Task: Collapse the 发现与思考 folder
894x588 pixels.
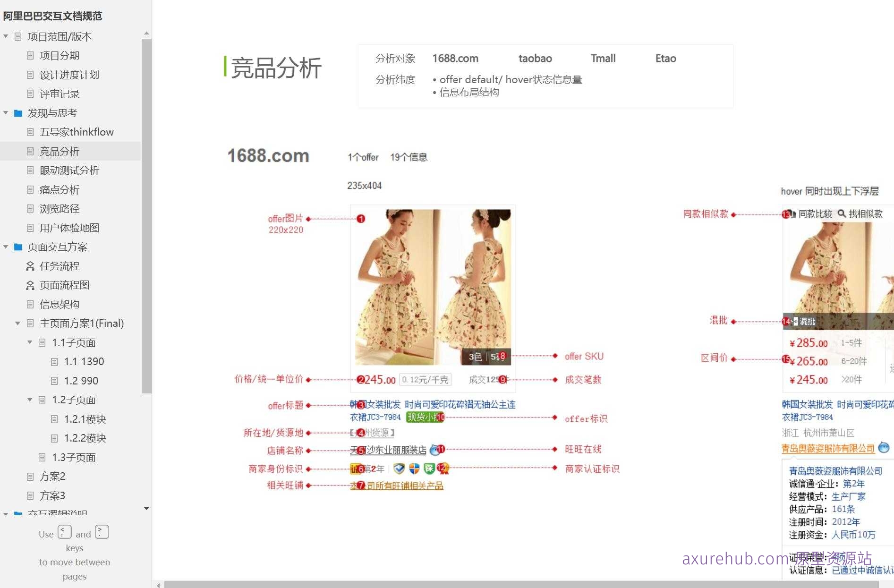Action: tap(6, 113)
